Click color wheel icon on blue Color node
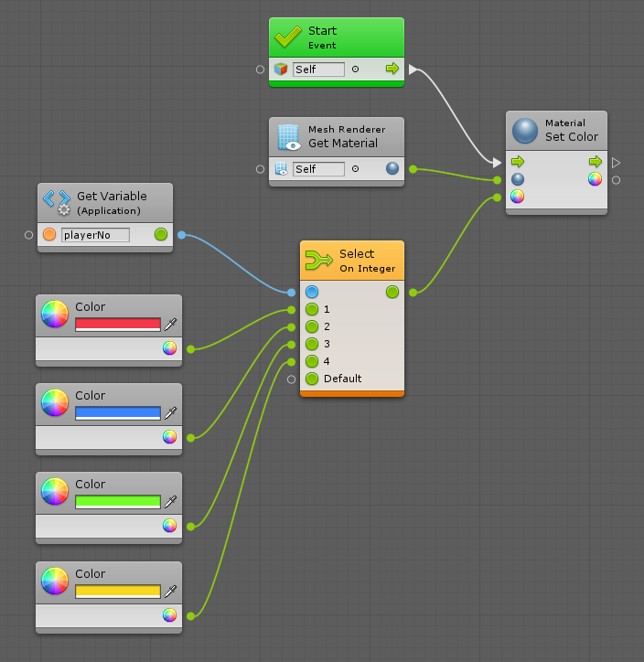Viewport: 644px width, 662px height. tap(55, 402)
